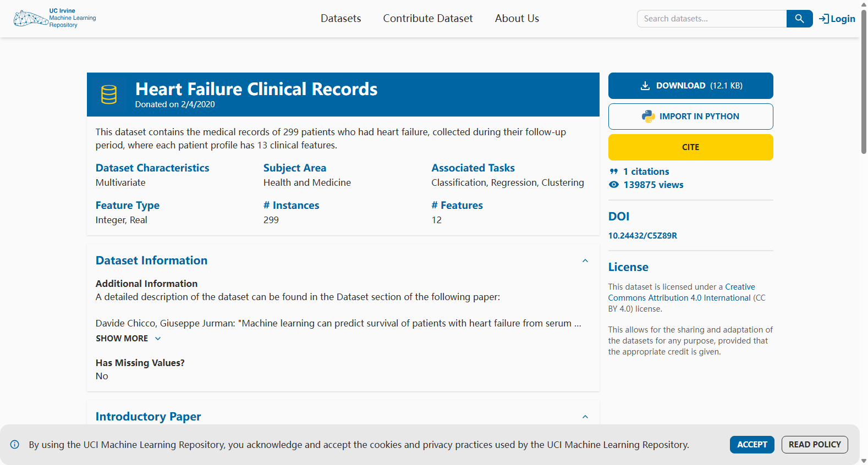Click the eye views icon

[614, 185]
